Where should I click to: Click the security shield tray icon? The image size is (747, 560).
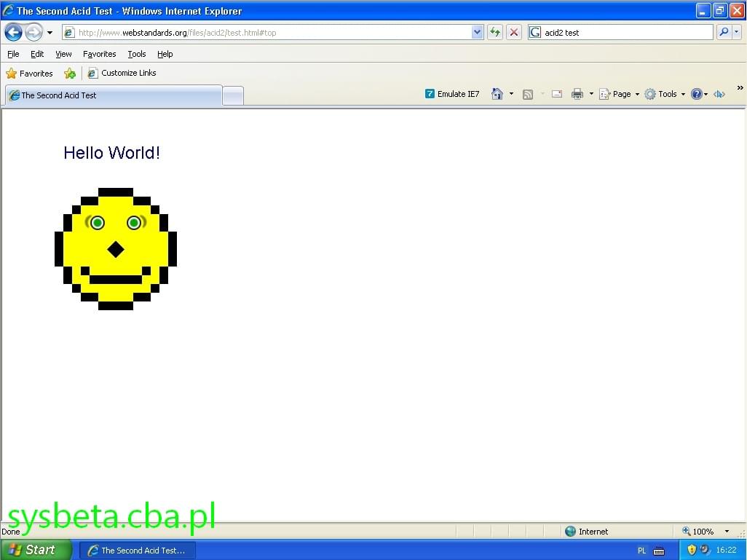[692, 550]
